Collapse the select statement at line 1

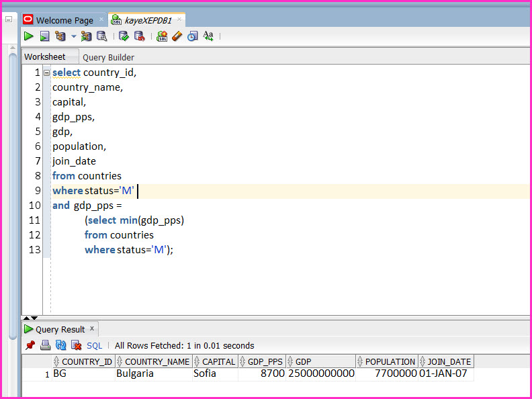(x=47, y=73)
